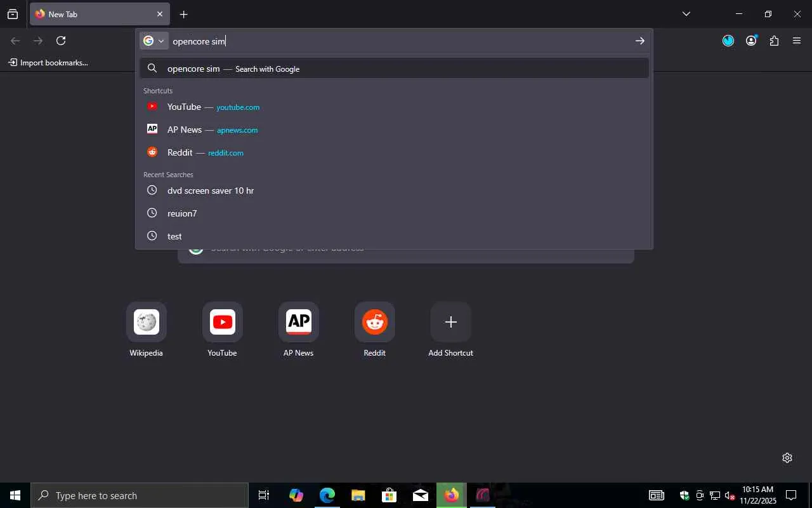
Task: Open a new tab with the plus button
Action: (x=183, y=14)
